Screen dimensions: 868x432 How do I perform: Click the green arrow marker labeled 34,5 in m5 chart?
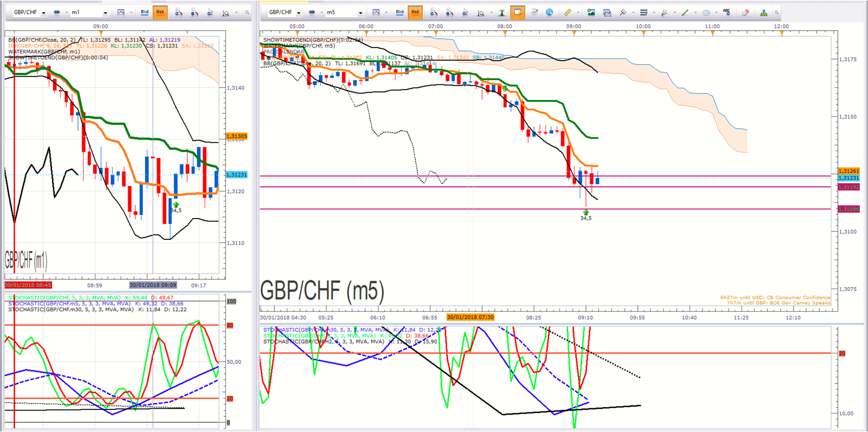tap(586, 212)
